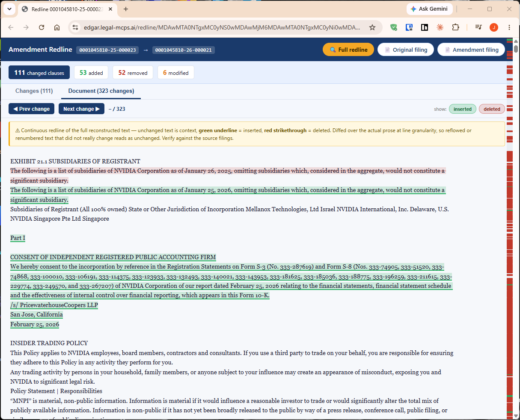This screenshot has width=520, height=420.
Task: Click the INSIDER TRADING POLICY heading
Action: pyautogui.click(x=49, y=343)
